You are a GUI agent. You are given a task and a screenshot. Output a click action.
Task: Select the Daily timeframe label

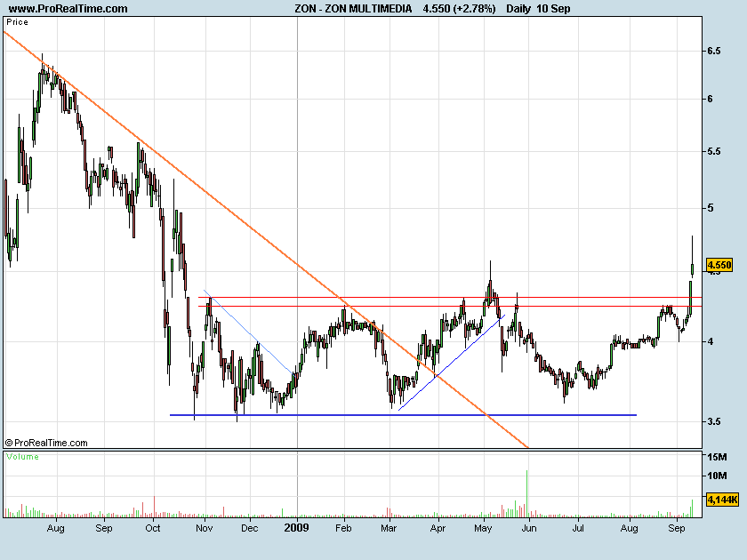coord(518,9)
